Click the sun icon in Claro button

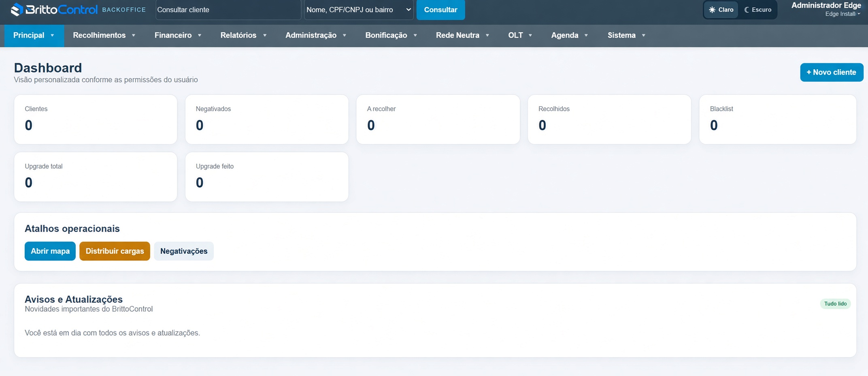pos(712,10)
